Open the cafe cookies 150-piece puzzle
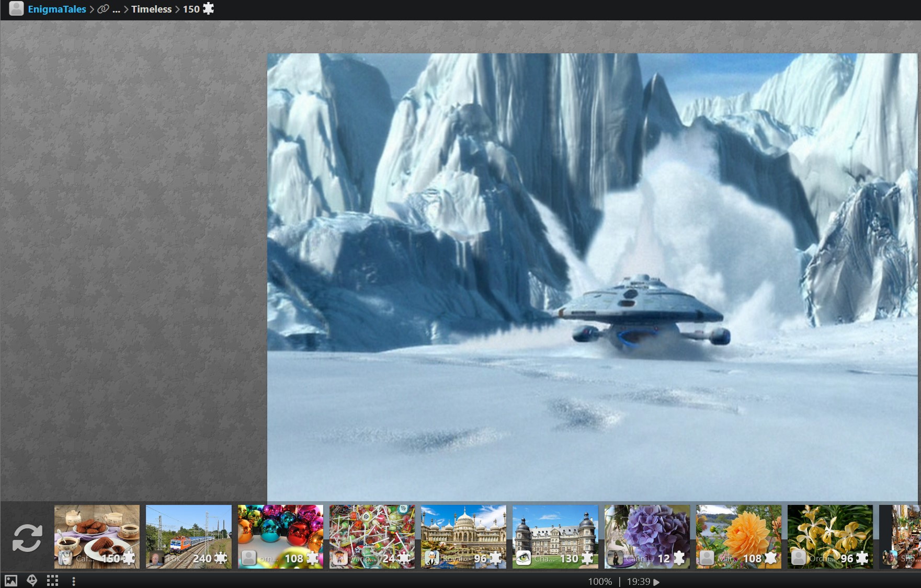 pos(97,536)
